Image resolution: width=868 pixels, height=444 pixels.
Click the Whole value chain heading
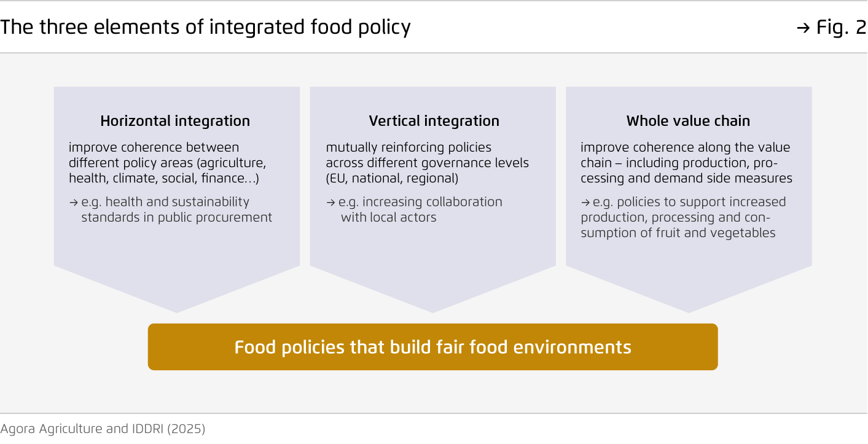pos(688,121)
